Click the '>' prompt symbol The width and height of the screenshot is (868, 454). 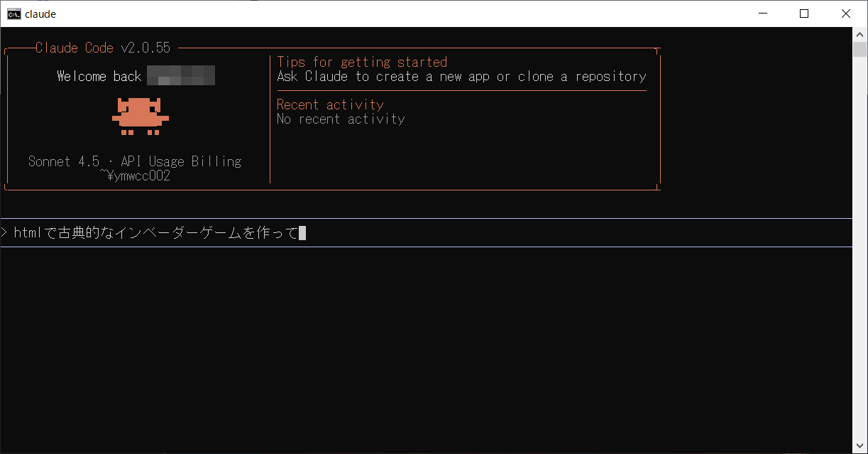point(4,233)
